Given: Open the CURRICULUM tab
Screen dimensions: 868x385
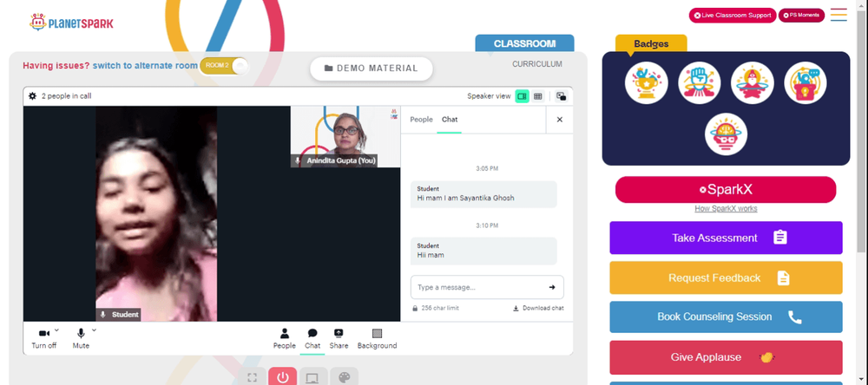Looking at the screenshot, I should (x=537, y=64).
